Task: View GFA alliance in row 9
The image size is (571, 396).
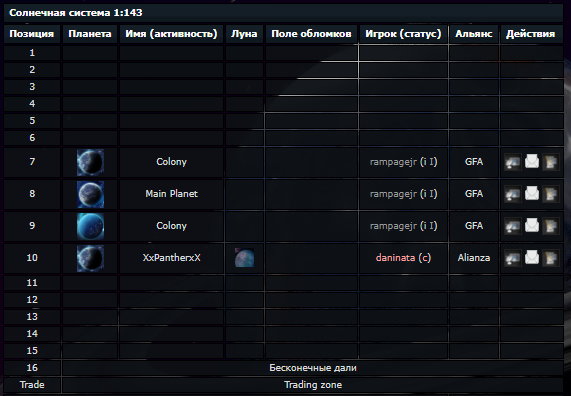Action: (474, 226)
